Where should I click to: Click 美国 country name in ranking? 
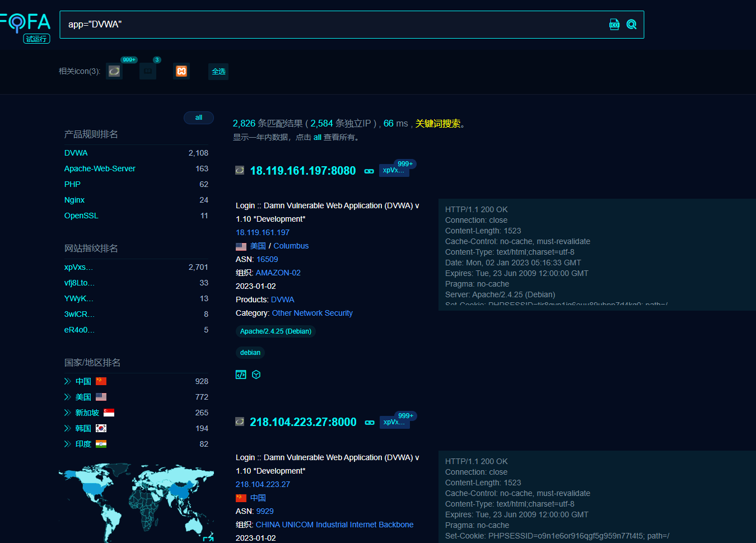coord(83,397)
